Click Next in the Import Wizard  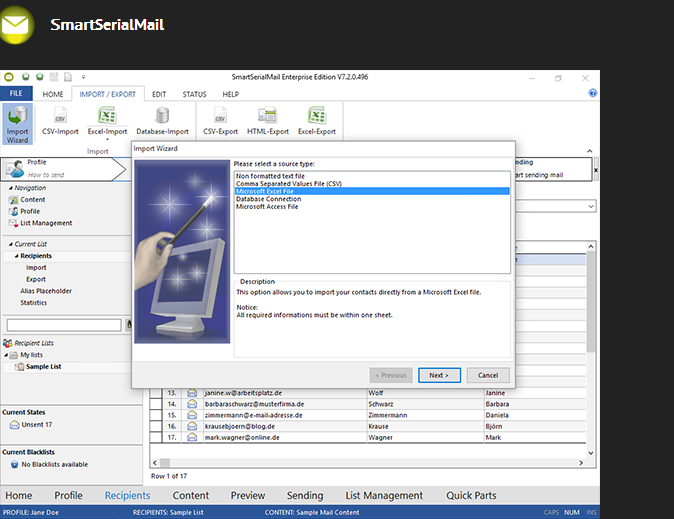pyautogui.click(x=439, y=375)
